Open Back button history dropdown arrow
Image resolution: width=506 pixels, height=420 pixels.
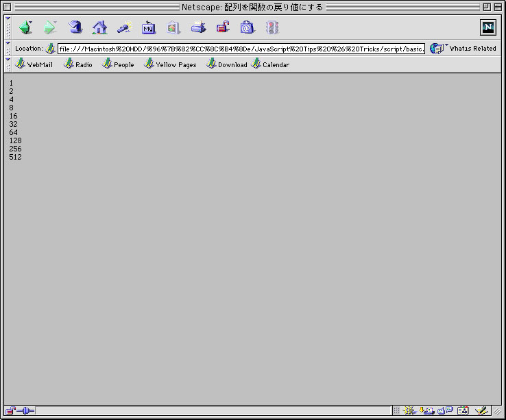click(x=31, y=22)
